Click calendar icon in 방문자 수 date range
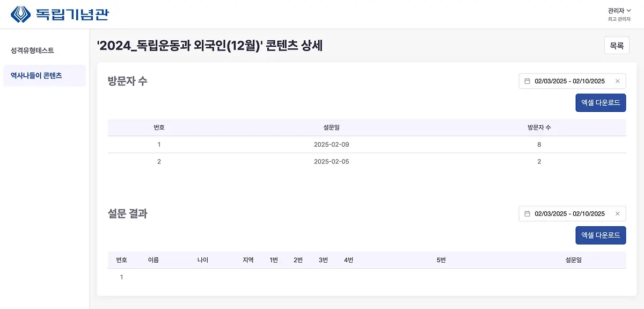Viewport: 644px width, 309px height. click(527, 81)
